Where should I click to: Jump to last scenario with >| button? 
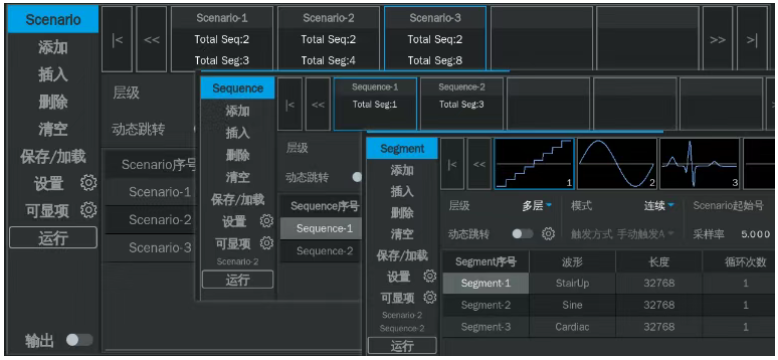752,39
